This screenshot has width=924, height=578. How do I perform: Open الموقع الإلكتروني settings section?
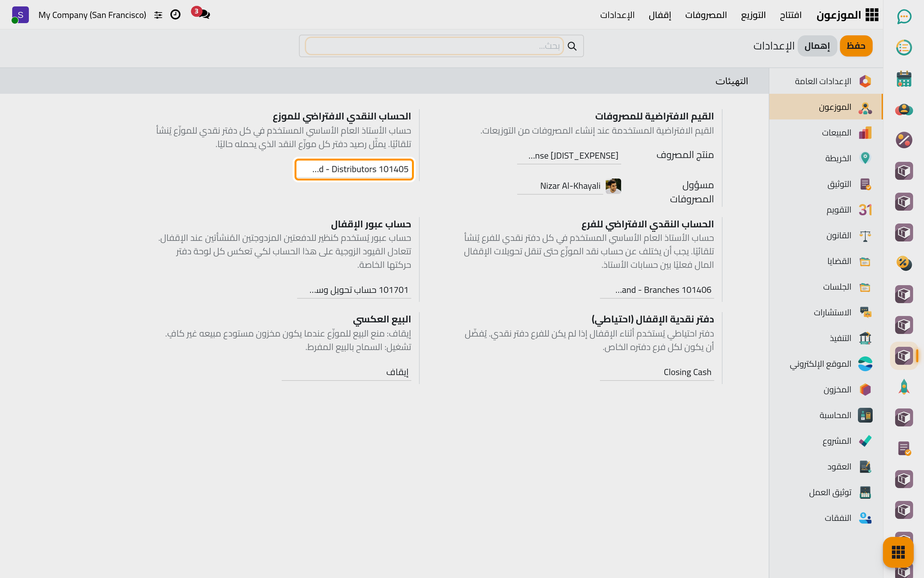[826, 364]
